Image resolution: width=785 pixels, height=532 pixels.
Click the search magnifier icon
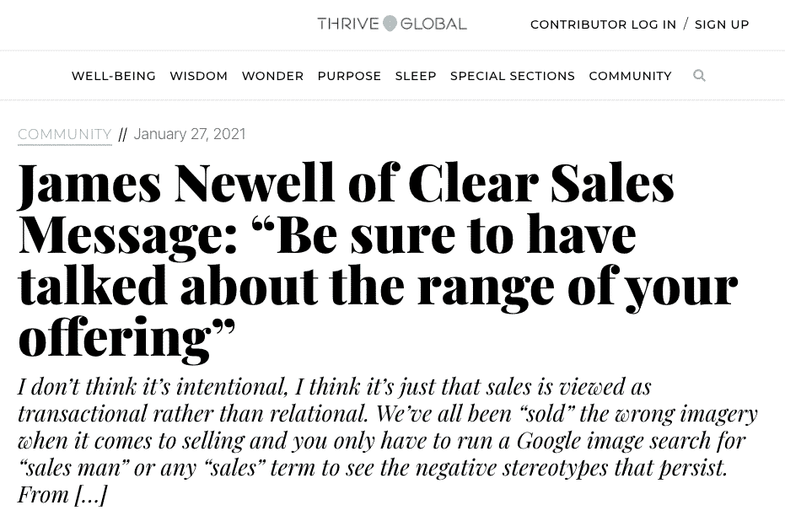point(699,76)
